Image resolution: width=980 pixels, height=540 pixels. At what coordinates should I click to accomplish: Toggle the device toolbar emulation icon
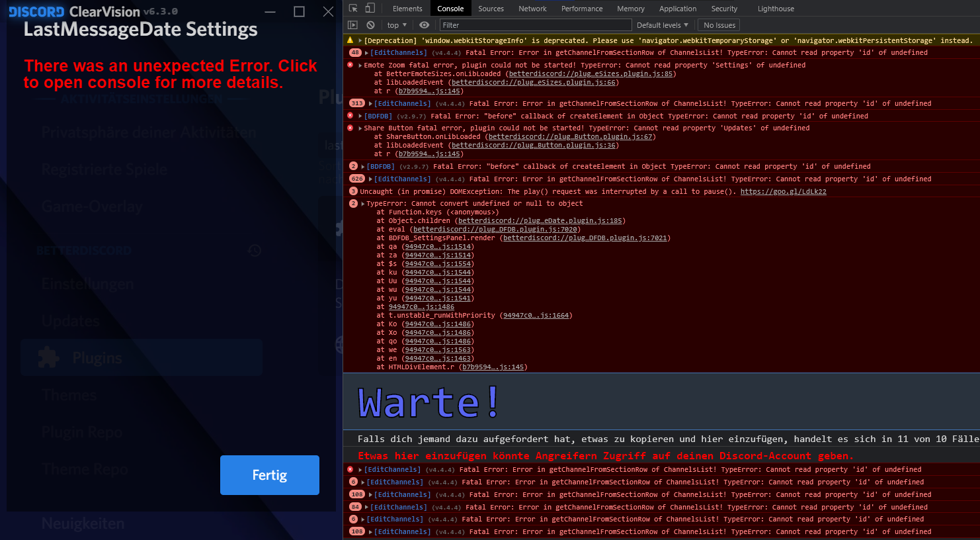point(372,8)
